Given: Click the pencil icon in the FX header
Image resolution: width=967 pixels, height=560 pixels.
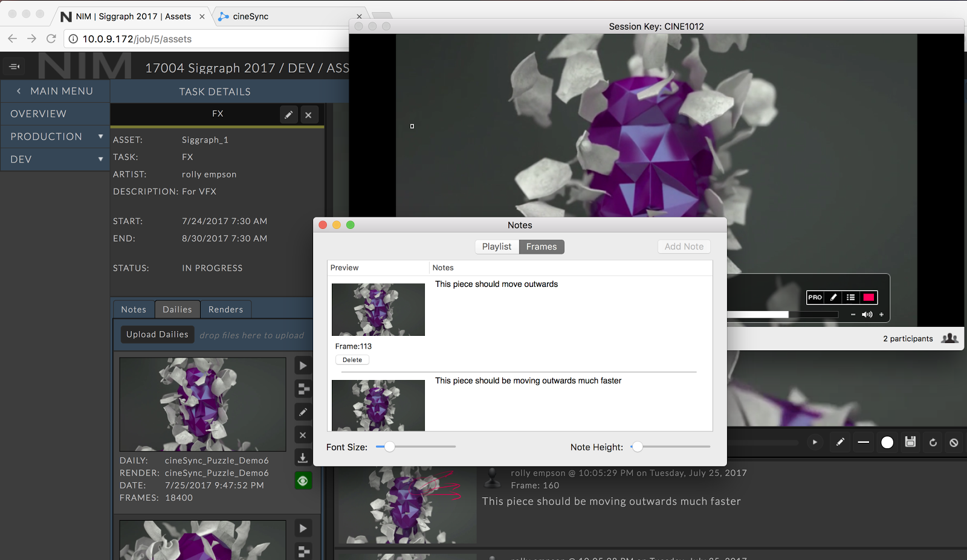Looking at the screenshot, I should pyautogui.click(x=289, y=115).
